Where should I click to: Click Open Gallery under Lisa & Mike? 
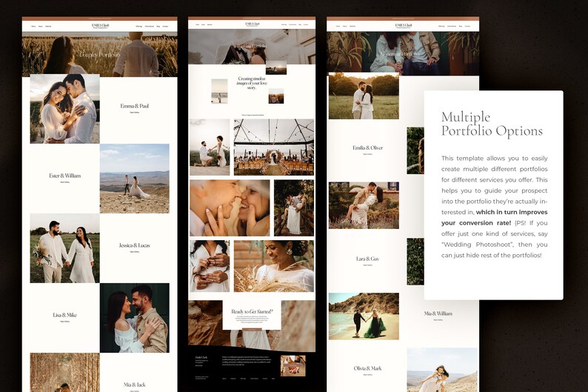65,322
